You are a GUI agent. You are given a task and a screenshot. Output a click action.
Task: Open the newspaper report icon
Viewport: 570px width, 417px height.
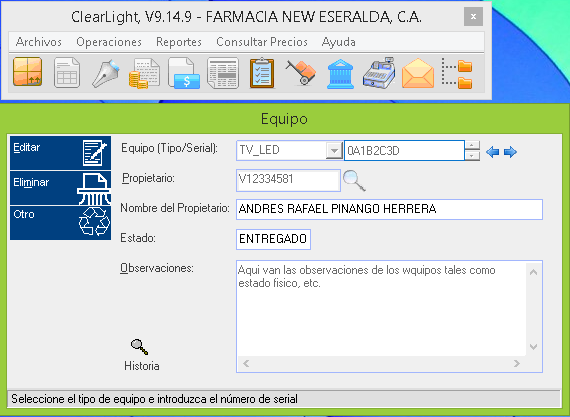(x=223, y=73)
